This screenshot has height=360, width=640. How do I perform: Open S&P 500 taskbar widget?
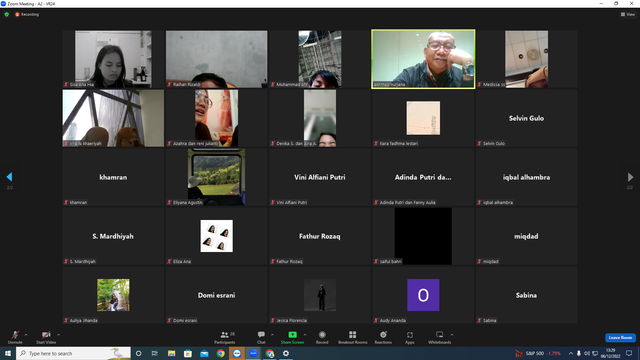tap(538, 353)
